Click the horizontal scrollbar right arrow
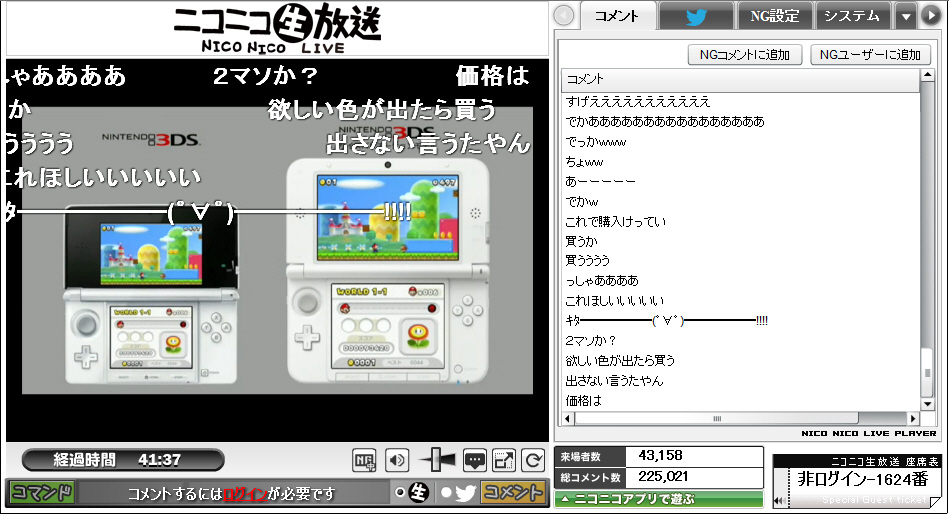The height and width of the screenshot is (515, 949). [x=913, y=418]
